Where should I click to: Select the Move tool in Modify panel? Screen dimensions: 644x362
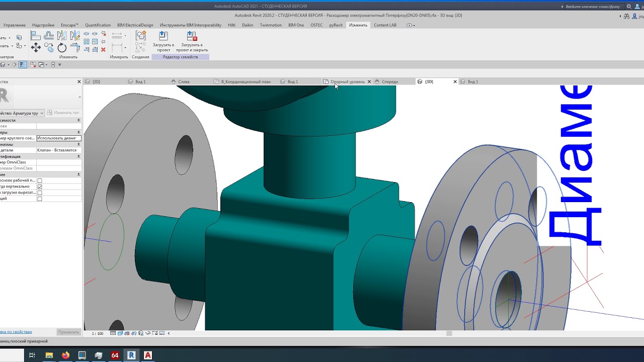click(x=36, y=47)
